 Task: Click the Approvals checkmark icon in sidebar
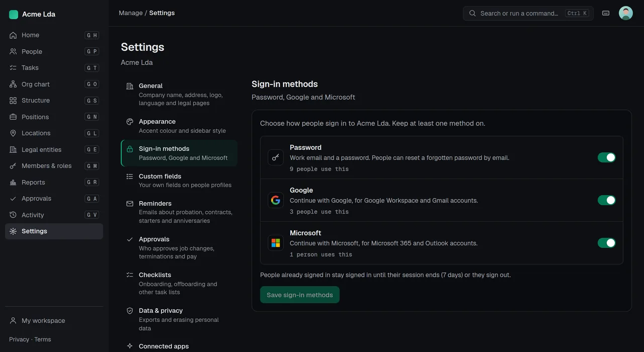click(x=13, y=199)
